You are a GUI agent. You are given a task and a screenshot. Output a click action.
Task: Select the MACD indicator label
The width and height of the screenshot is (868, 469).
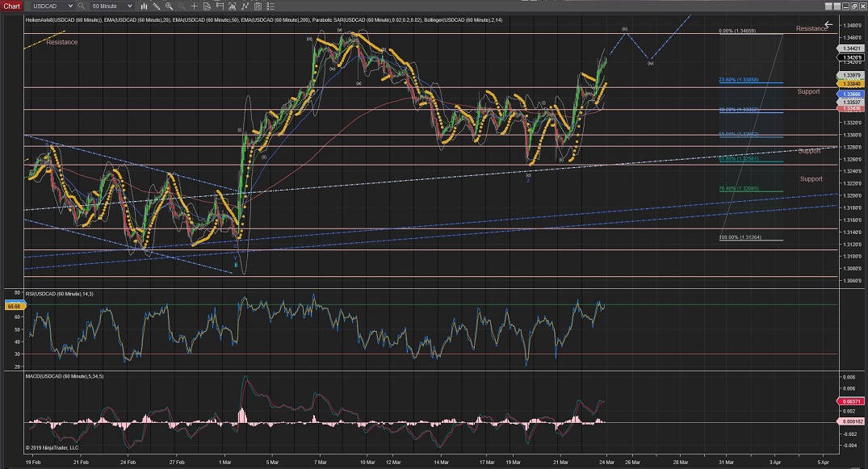tap(66, 377)
